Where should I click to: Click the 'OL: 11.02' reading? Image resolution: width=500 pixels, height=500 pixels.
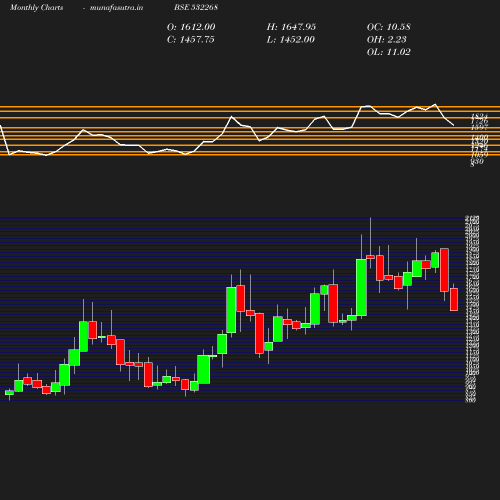click(x=389, y=52)
